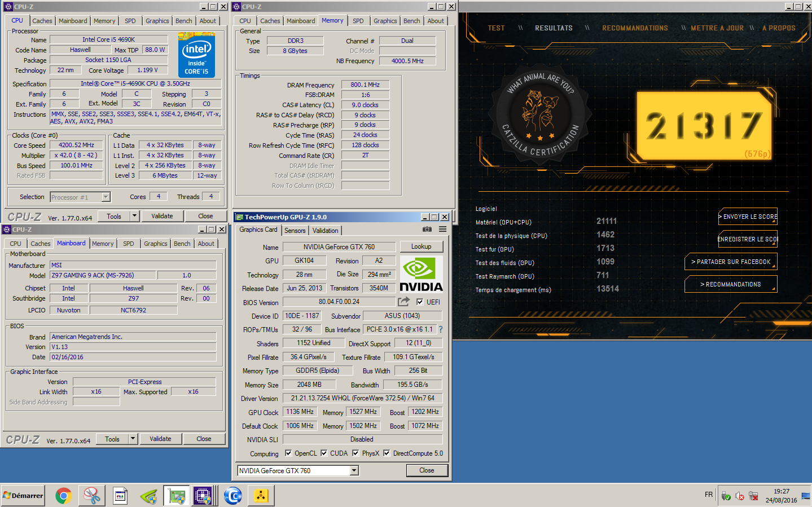Screen dimensions: 812x507
Task: Toggle the UEFI checkbox in GPU-Z
Action: [420, 302]
